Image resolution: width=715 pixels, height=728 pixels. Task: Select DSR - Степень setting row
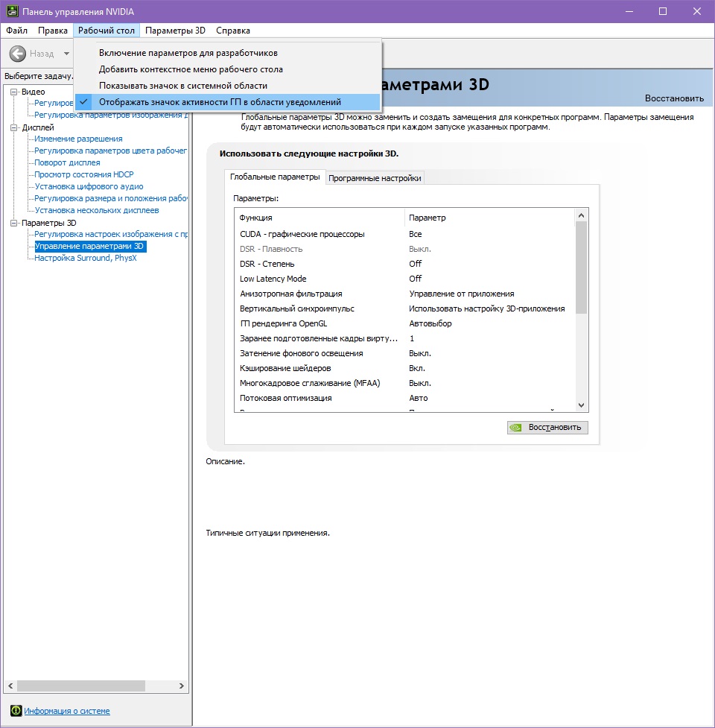(x=404, y=264)
